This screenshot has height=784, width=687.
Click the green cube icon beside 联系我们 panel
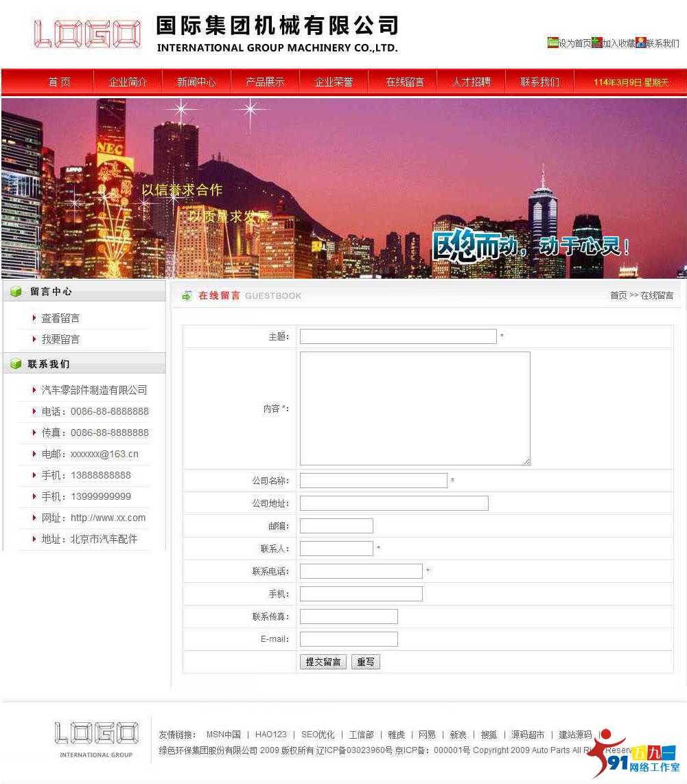(x=15, y=364)
